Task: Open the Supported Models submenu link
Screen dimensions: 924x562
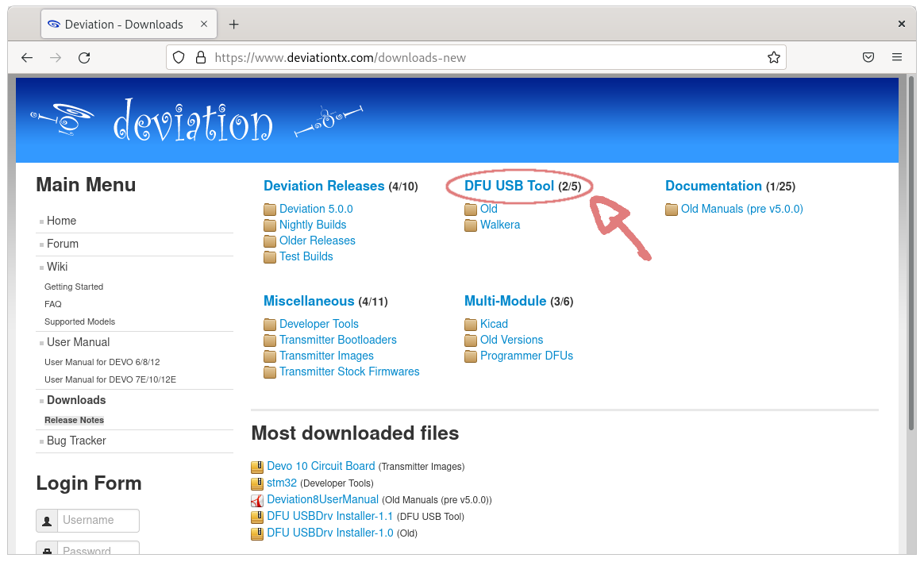Action: pyautogui.click(x=79, y=321)
